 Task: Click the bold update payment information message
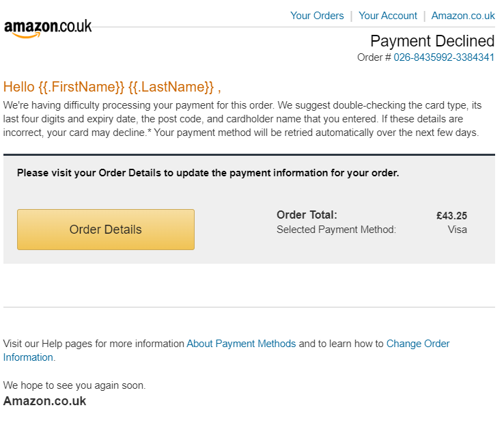coord(208,173)
